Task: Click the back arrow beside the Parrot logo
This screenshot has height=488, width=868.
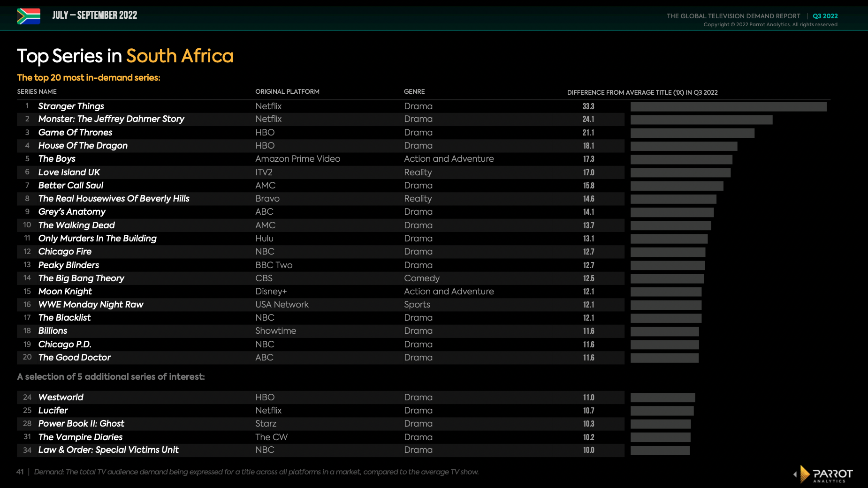Action: tap(795, 474)
